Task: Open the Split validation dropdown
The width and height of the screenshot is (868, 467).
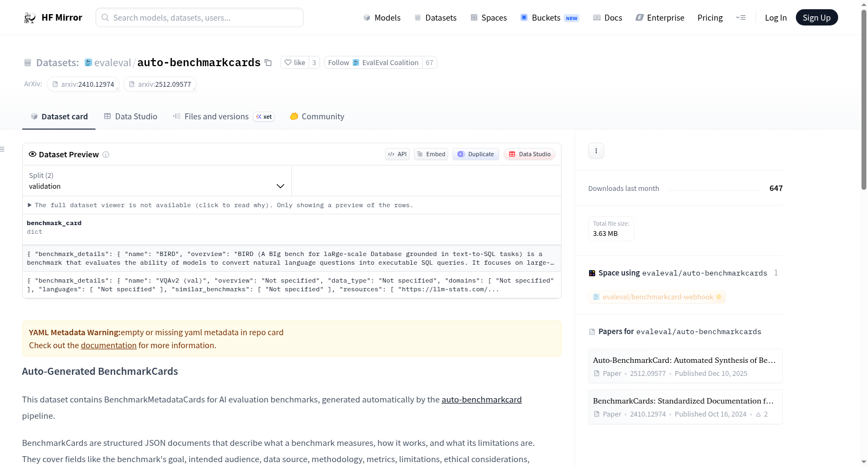Action: [157, 181]
